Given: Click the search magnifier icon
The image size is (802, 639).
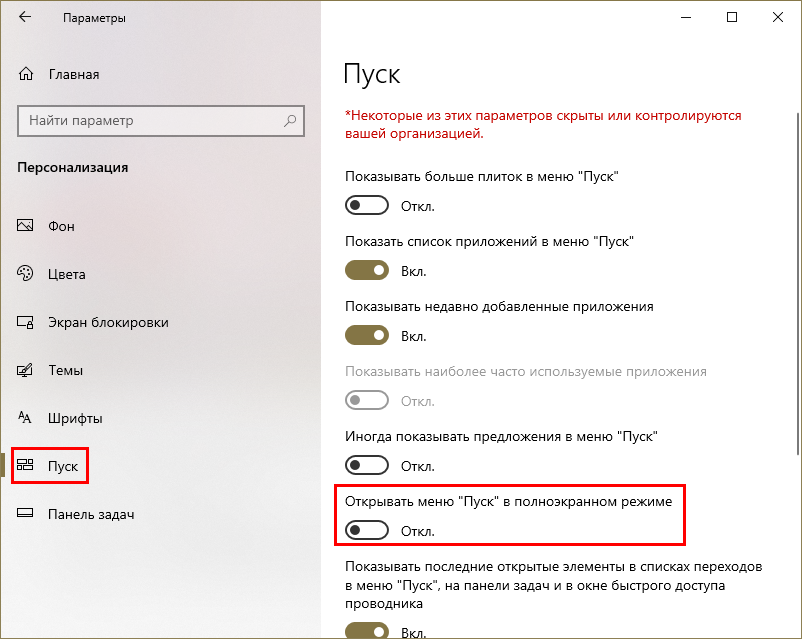Looking at the screenshot, I should tap(291, 121).
